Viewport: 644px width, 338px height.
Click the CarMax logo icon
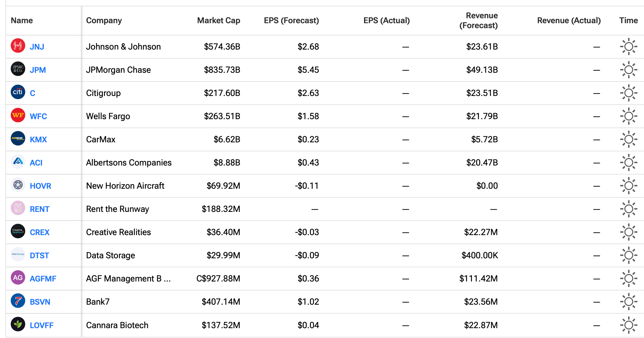[18, 139]
